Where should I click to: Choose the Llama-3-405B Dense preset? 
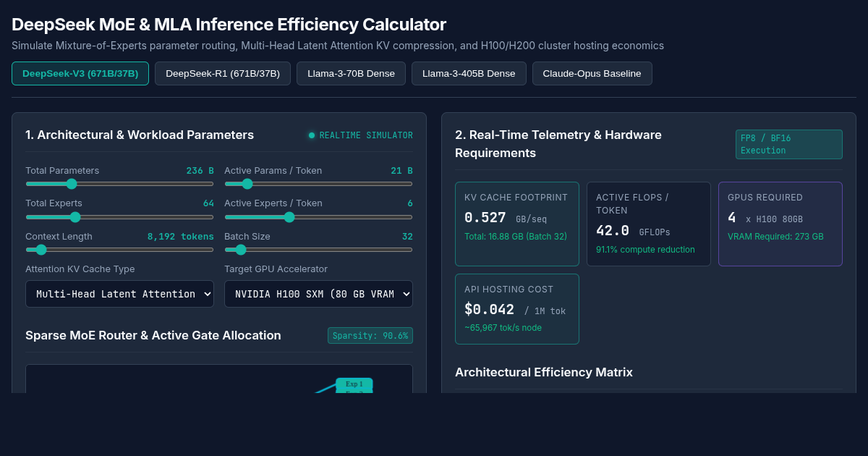click(x=469, y=73)
